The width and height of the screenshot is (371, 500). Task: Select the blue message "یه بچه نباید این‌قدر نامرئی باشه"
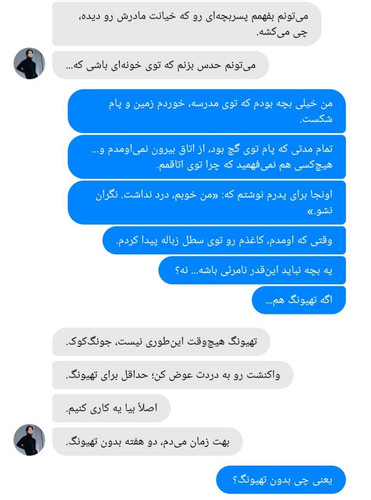point(252,270)
